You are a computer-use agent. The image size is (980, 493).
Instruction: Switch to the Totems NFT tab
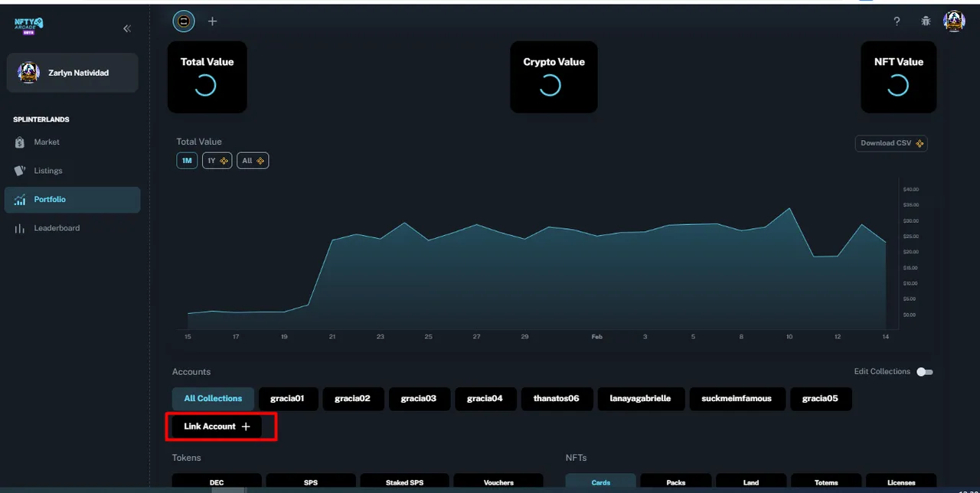(826, 482)
